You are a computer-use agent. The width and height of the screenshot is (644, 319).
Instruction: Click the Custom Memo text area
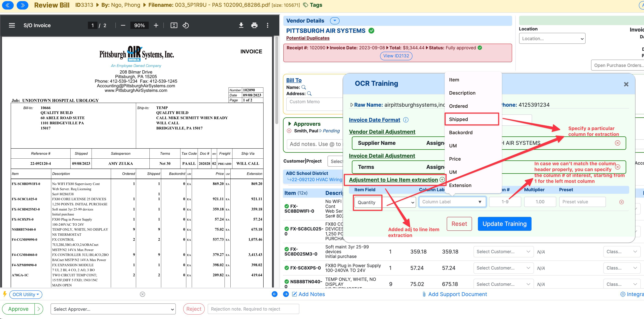[314, 104]
